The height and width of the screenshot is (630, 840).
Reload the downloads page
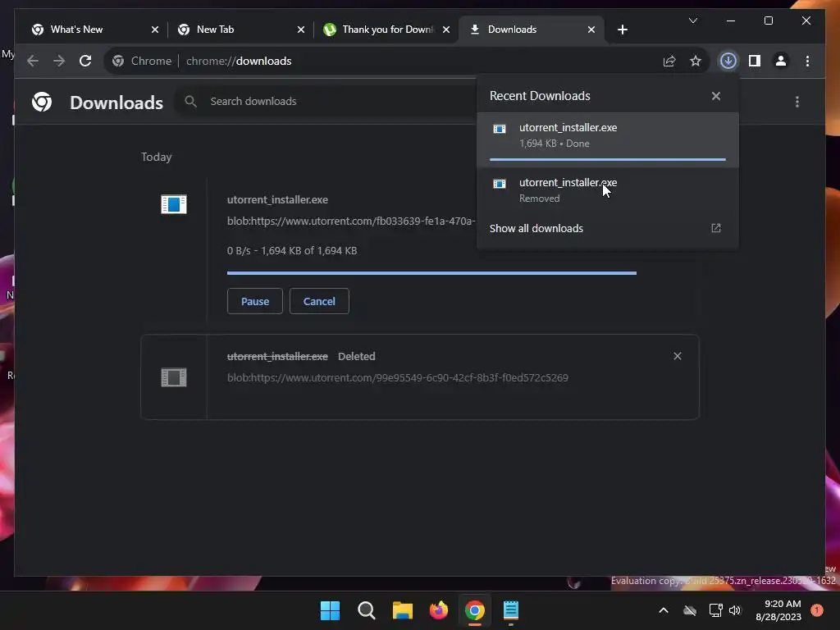click(85, 61)
